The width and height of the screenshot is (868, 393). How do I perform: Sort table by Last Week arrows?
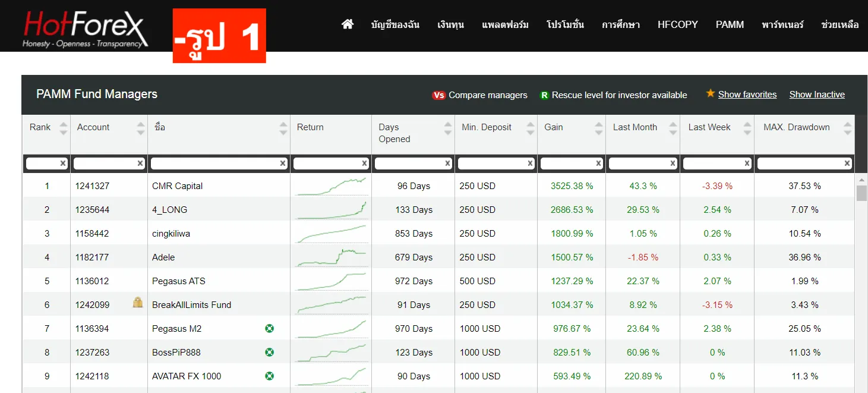point(747,128)
